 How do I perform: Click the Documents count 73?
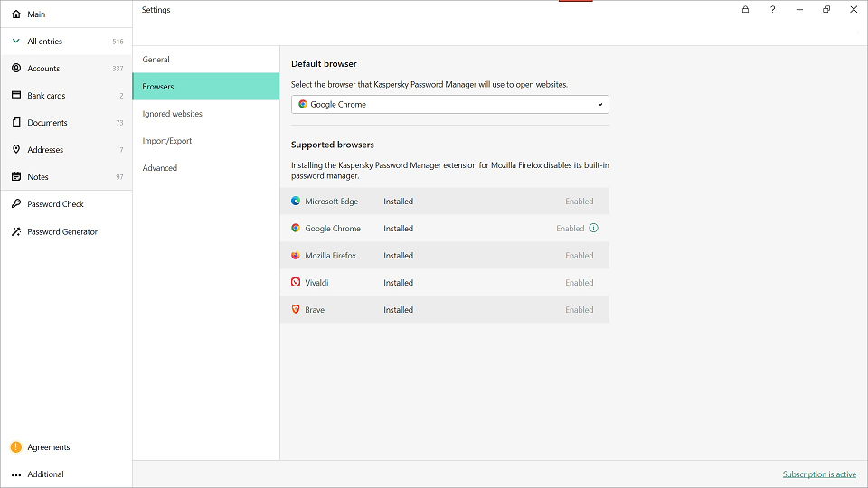(119, 123)
